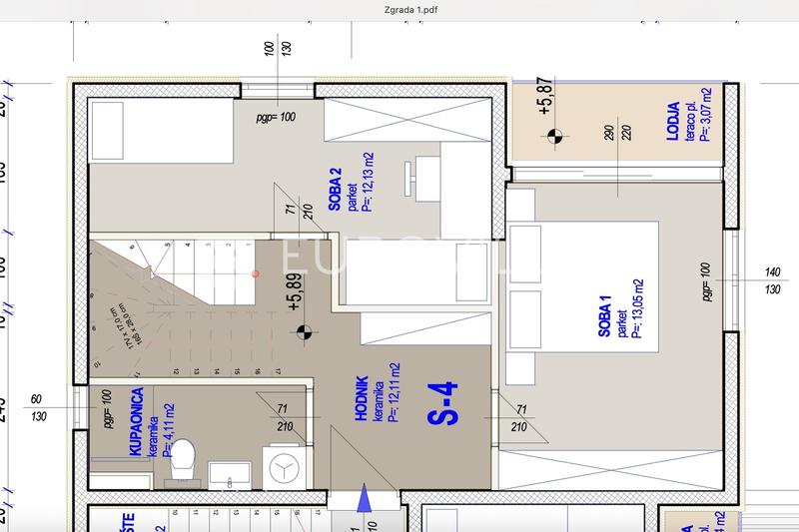This screenshot has height=532, width=799.
Task: Click the toilet symbol in KUPAONICA
Action: [x=182, y=460]
